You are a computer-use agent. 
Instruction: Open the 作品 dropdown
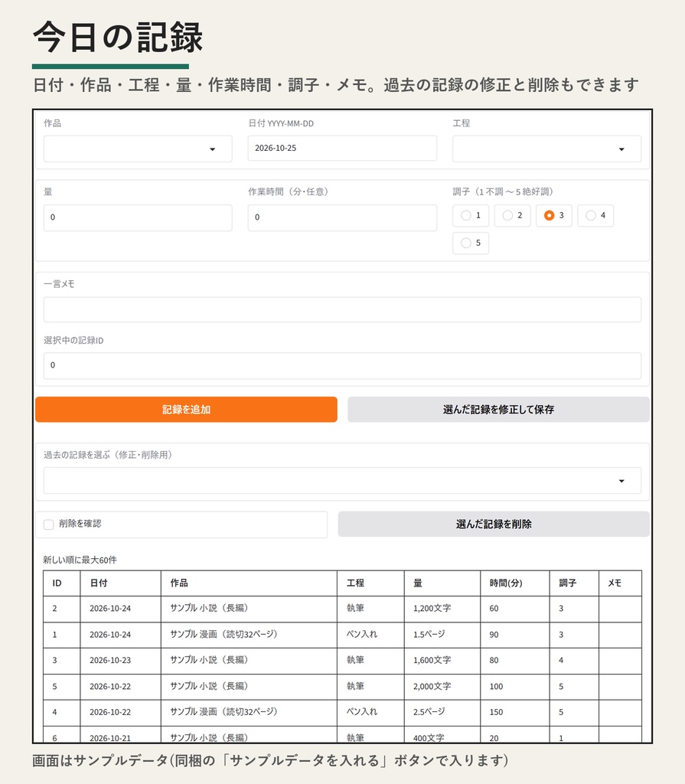[x=138, y=149]
